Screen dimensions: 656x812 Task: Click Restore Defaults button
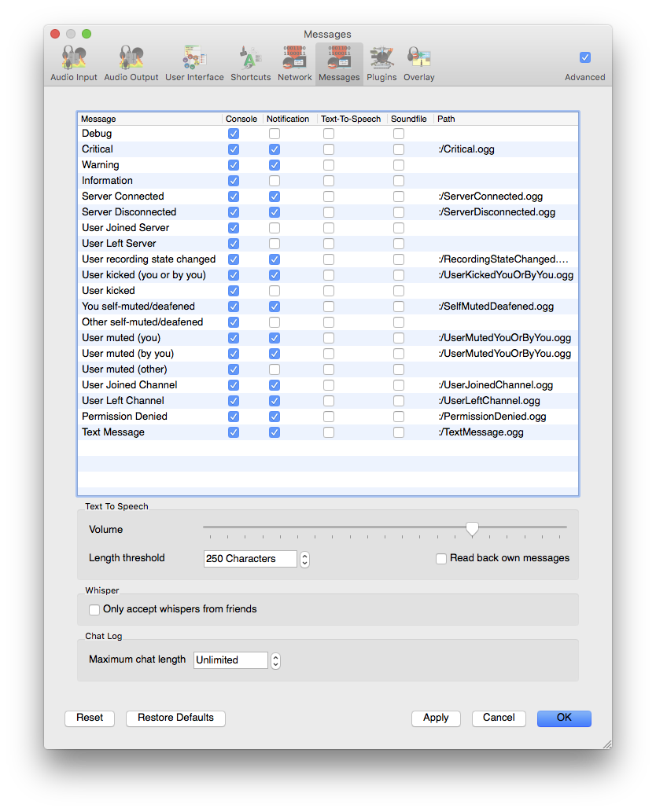point(175,718)
